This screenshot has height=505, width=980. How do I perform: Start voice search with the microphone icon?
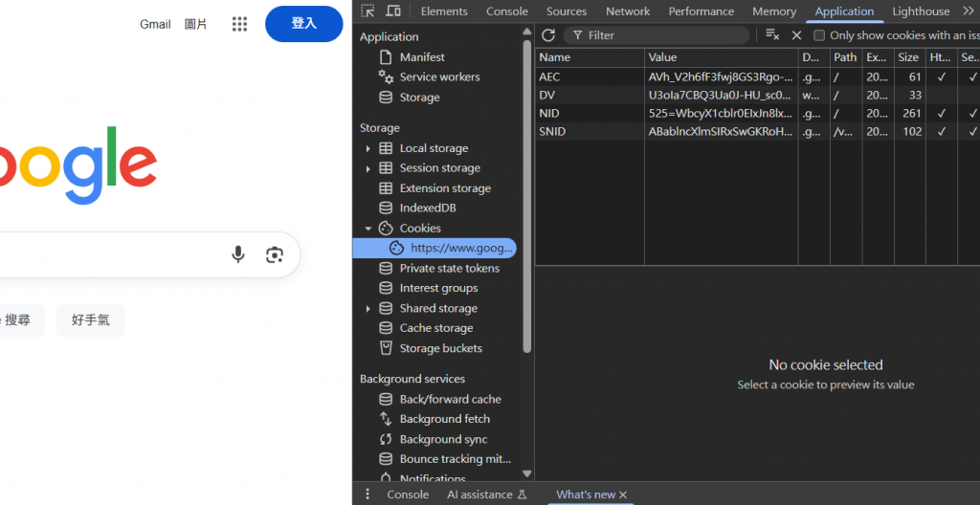(x=238, y=254)
